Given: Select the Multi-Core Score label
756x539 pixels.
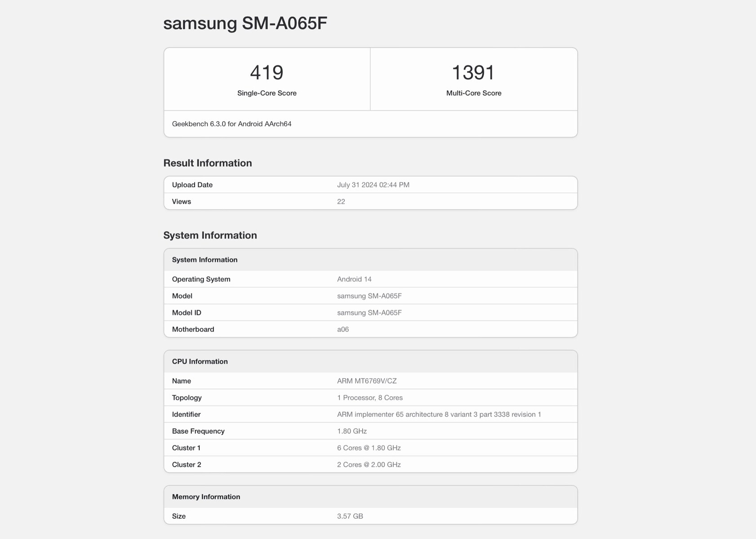Looking at the screenshot, I should (x=473, y=93).
